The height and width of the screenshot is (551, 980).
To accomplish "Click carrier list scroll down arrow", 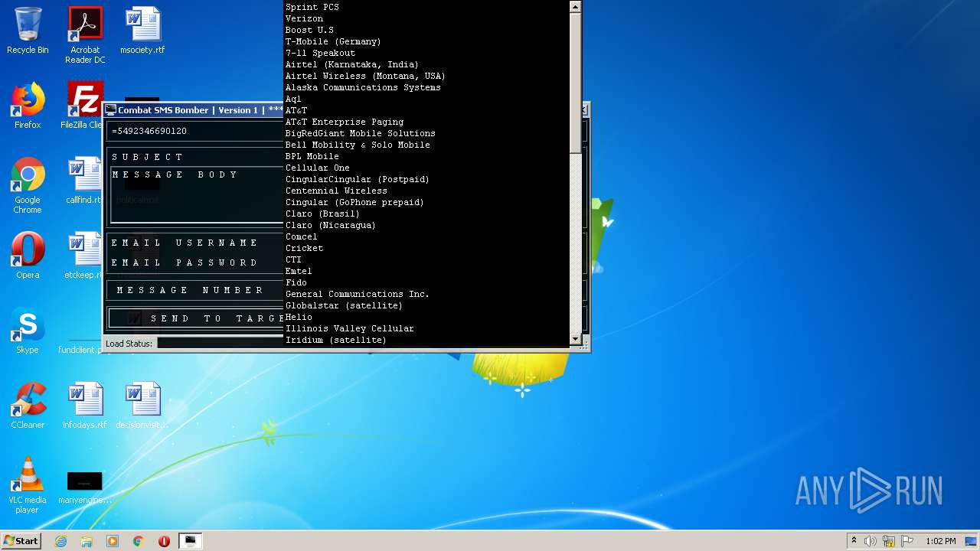I will pos(576,339).
